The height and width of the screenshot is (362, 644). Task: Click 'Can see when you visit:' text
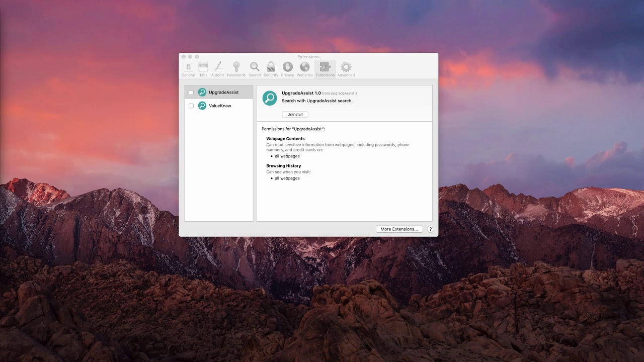289,172
